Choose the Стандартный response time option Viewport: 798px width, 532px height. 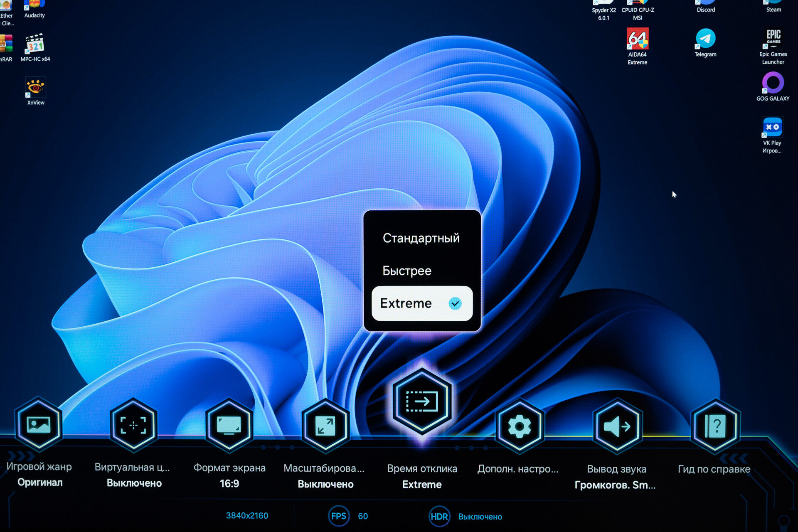(421, 238)
